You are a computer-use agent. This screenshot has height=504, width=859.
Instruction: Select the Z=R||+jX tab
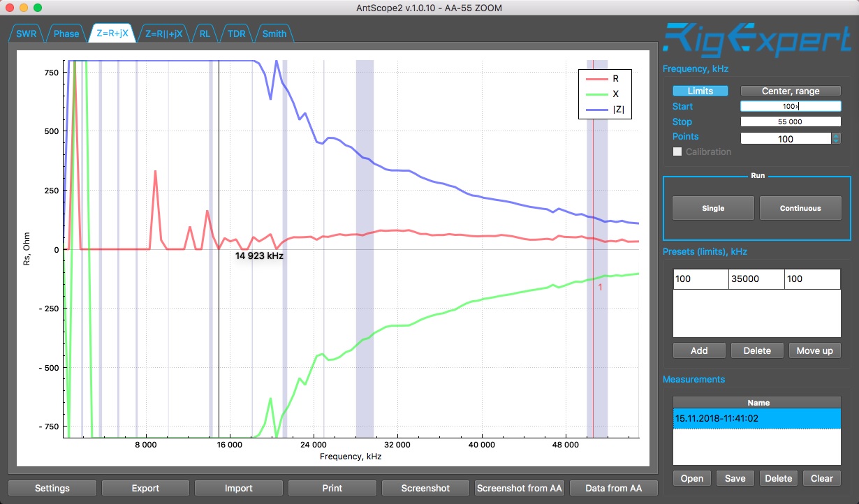(x=163, y=34)
